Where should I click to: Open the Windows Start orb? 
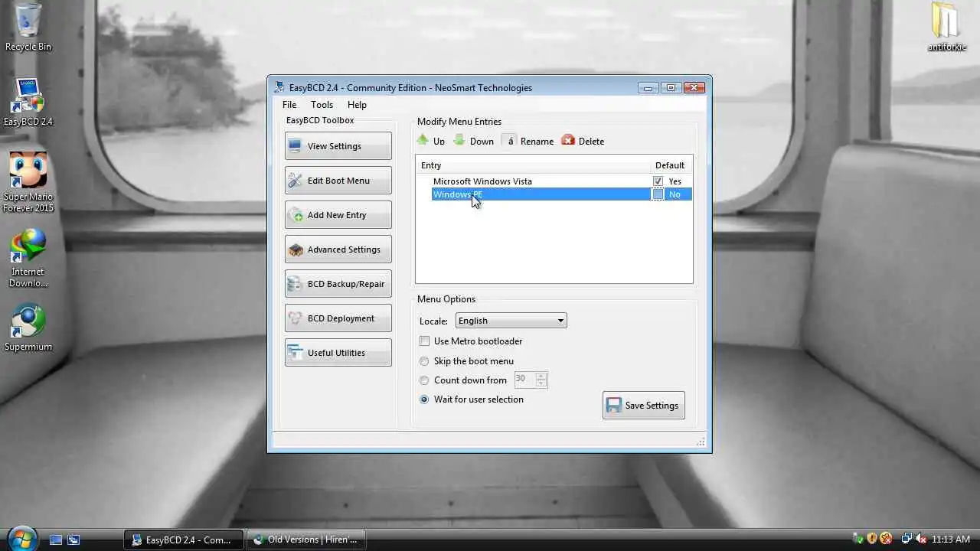pos(22,539)
